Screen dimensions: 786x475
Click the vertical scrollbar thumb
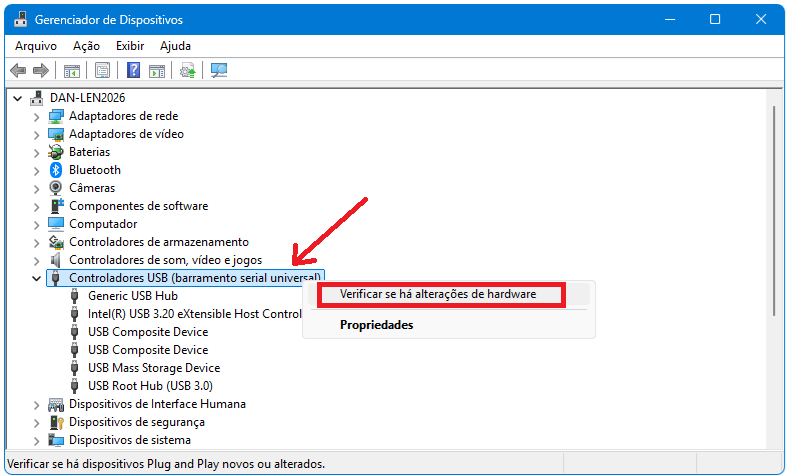click(774, 210)
